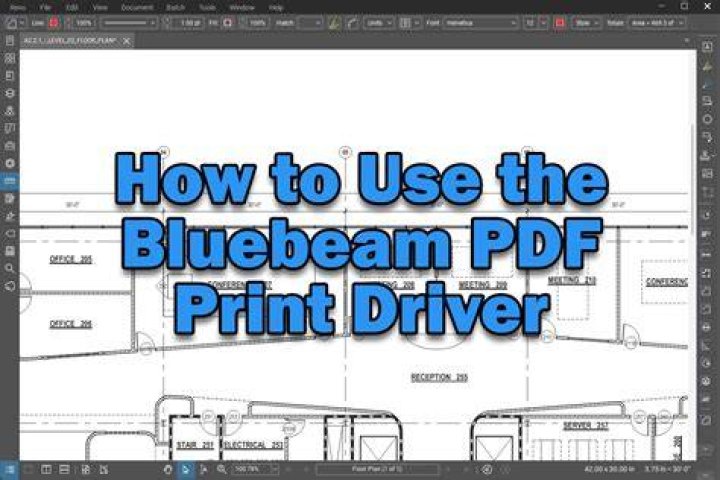Screen dimensions: 720x480
Task: Toggle the highlighted Measurements ruler panel
Action: click(10, 181)
